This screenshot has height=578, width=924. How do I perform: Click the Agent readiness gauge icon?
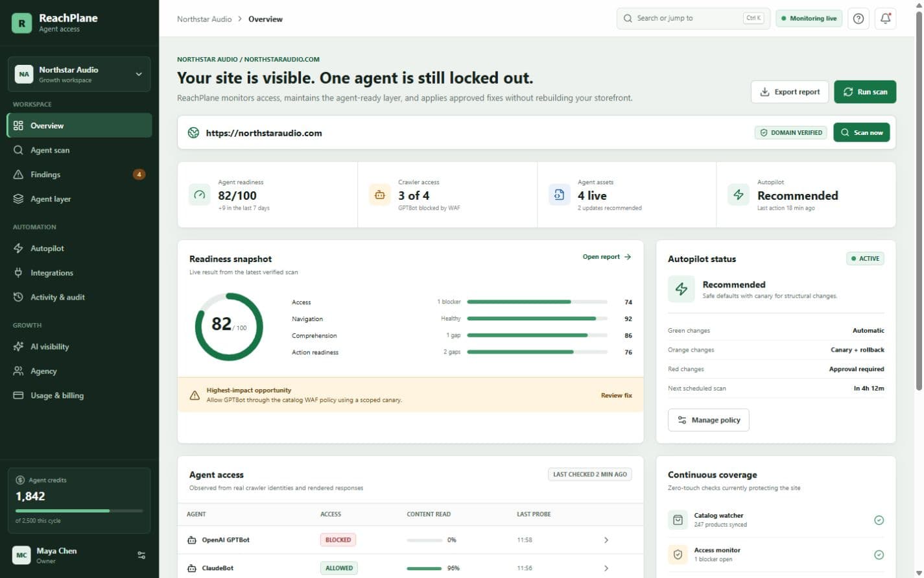click(x=200, y=195)
